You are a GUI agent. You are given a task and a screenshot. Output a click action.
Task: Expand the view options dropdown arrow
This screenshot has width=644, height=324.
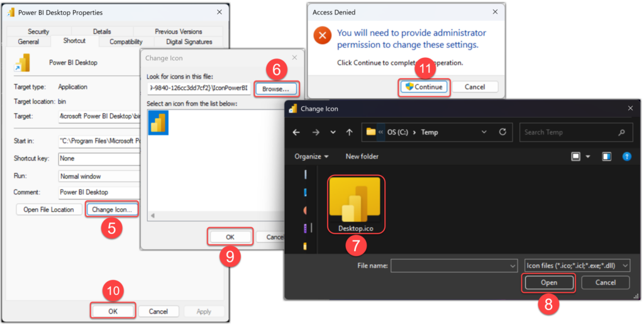point(588,157)
